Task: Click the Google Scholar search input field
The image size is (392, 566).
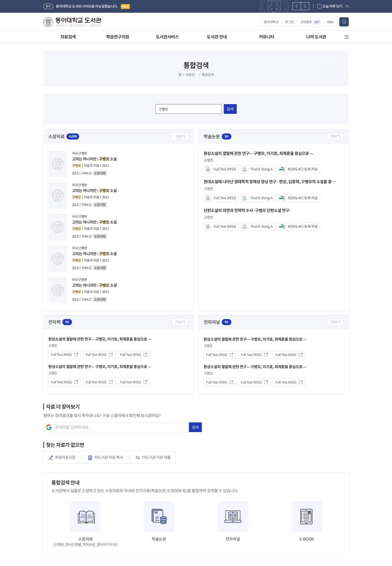Action: pyautogui.click(x=121, y=427)
